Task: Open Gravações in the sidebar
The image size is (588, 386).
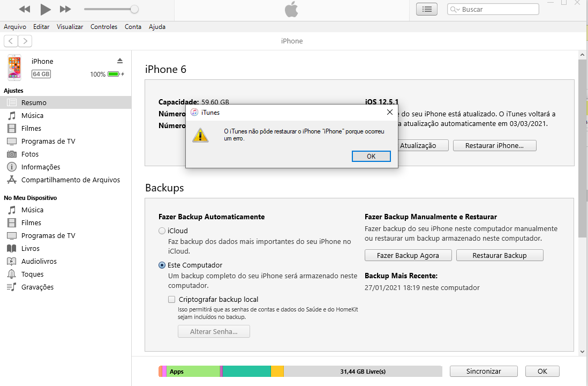Action: click(66, 287)
